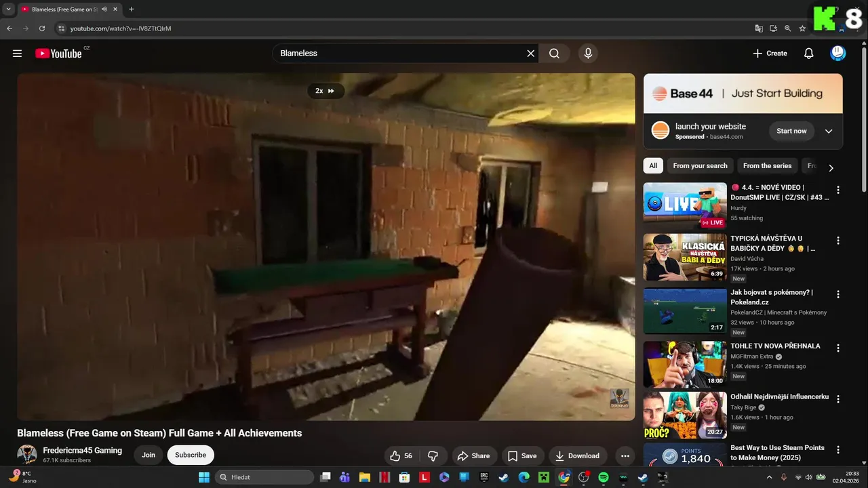Open Spotify from the taskbar
This screenshot has height=488, width=868.
point(603,477)
